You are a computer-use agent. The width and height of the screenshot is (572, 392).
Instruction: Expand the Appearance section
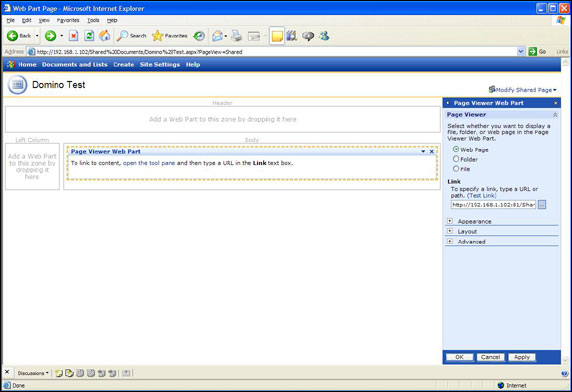[x=450, y=221]
